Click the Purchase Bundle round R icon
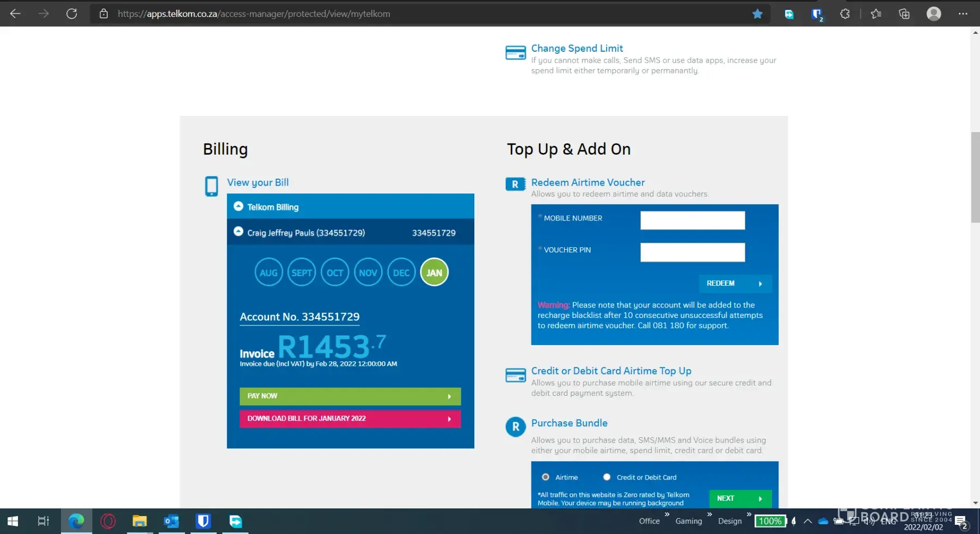Viewport: 980px width, 534px height. click(x=515, y=427)
